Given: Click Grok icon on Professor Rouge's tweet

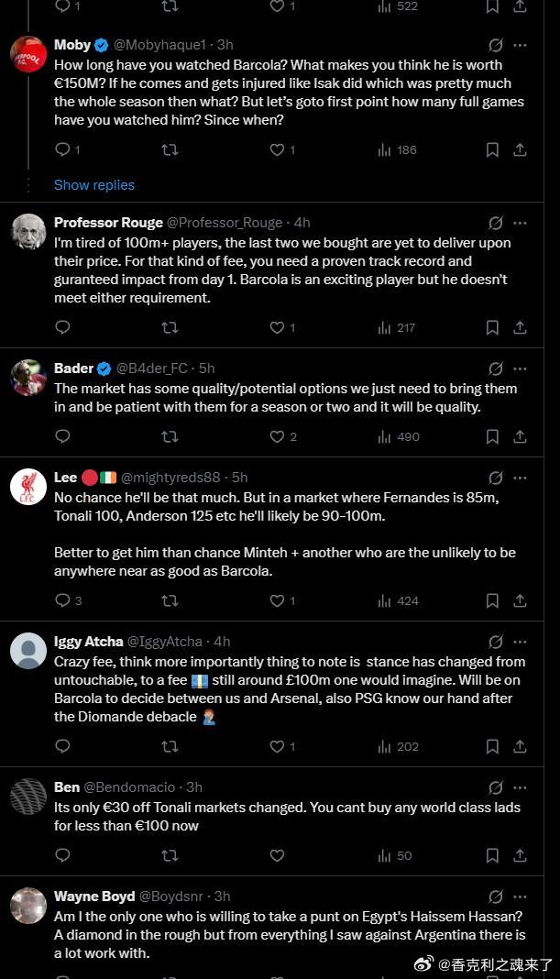Looking at the screenshot, I should [496, 223].
